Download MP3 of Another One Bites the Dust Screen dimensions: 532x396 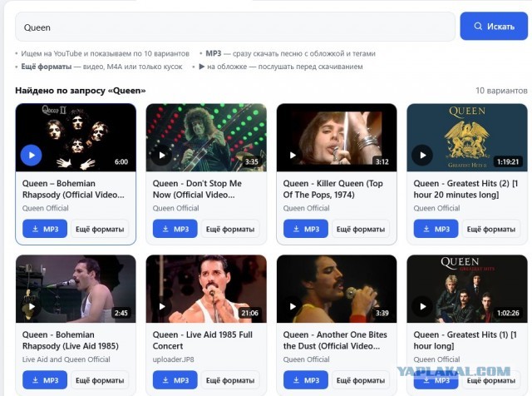tap(306, 380)
